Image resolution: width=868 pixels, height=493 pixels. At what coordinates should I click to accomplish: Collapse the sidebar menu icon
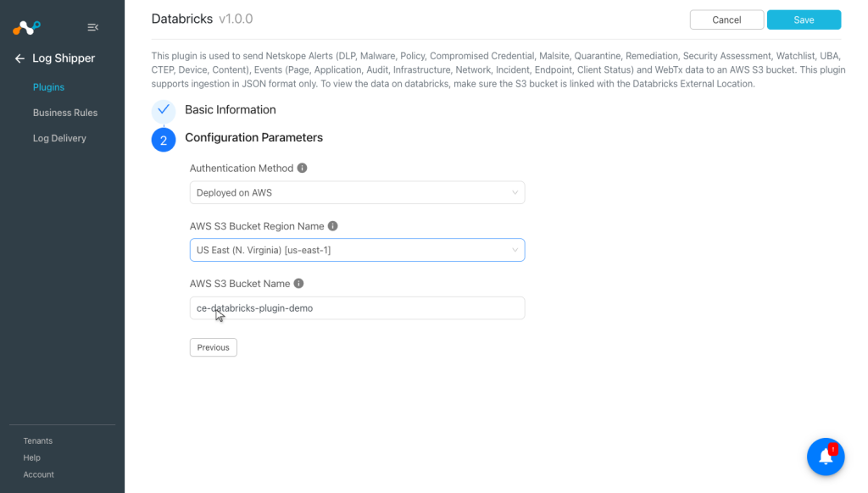point(93,27)
